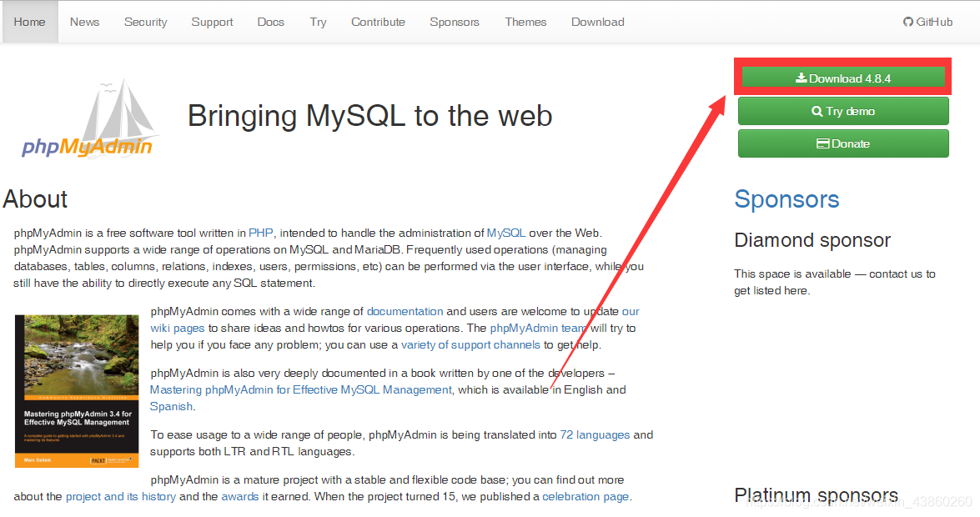
Task: Open Sponsors in the navbar
Action: [455, 22]
